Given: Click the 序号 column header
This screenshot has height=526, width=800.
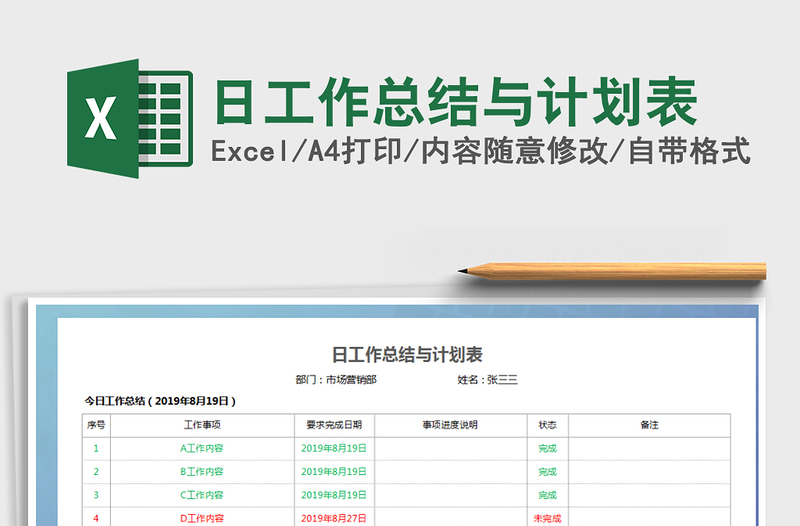Looking at the screenshot, I should (x=96, y=425).
